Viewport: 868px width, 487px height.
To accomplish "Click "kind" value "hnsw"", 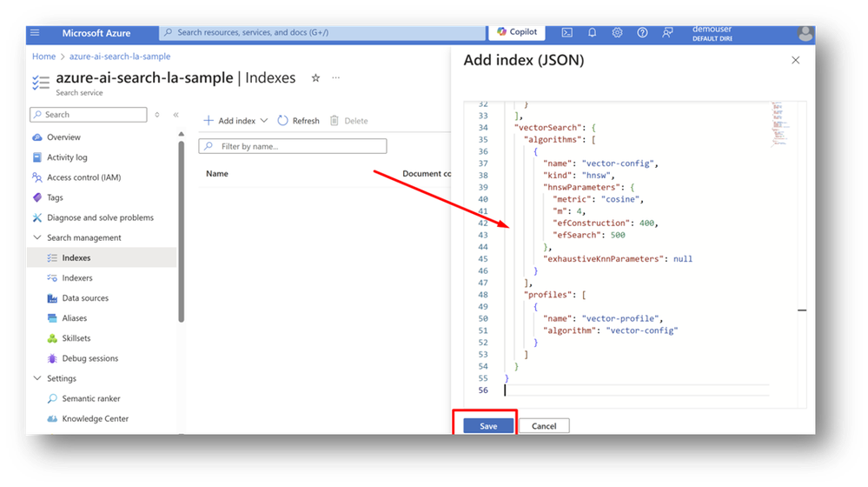I will (x=596, y=175).
